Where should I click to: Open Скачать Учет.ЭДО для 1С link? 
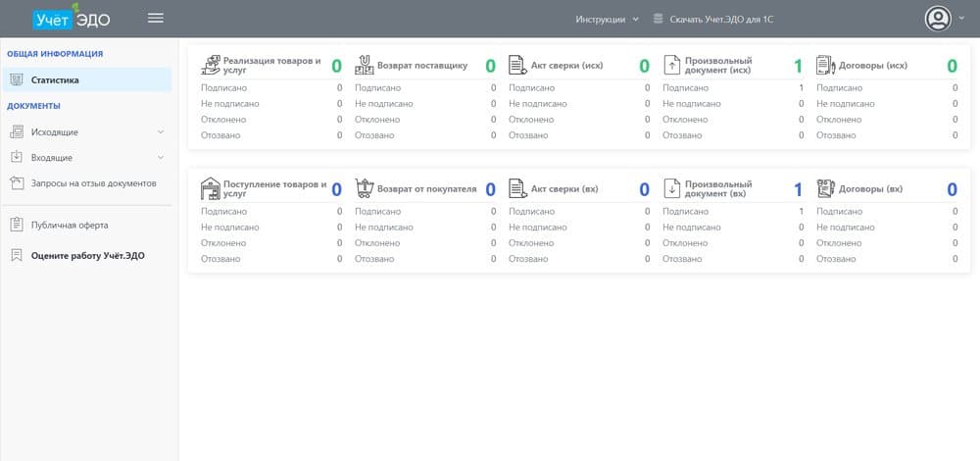(721, 20)
